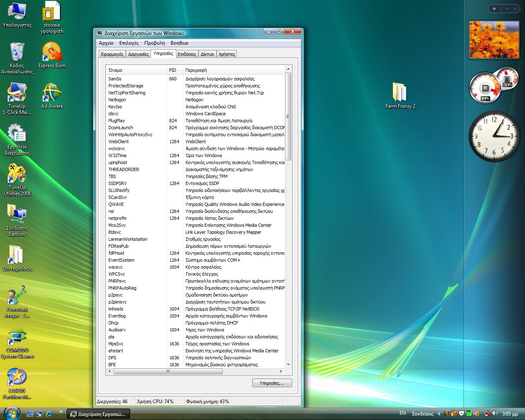
Task: Switch to the Επιδόσεις tab
Action: click(x=187, y=54)
